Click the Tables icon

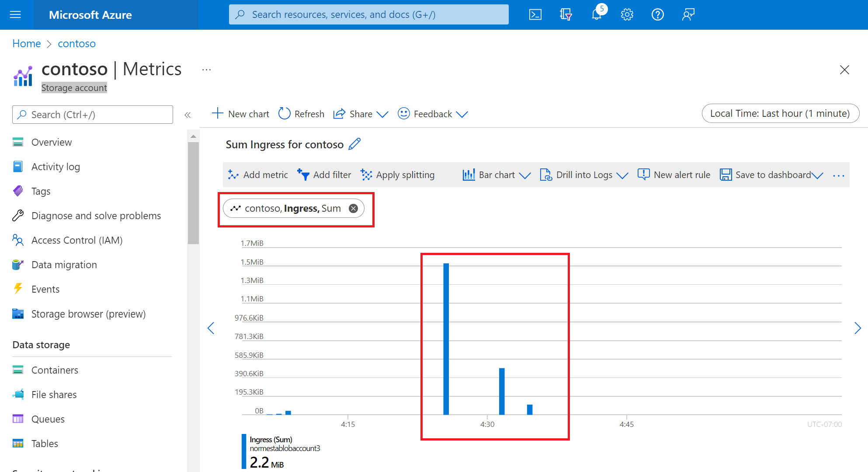point(18,444)
